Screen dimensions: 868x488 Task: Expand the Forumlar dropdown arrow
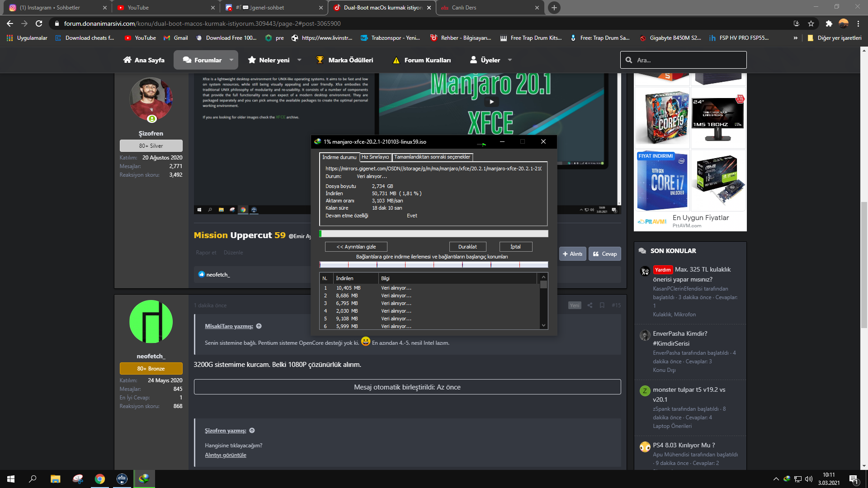[231, 60]
